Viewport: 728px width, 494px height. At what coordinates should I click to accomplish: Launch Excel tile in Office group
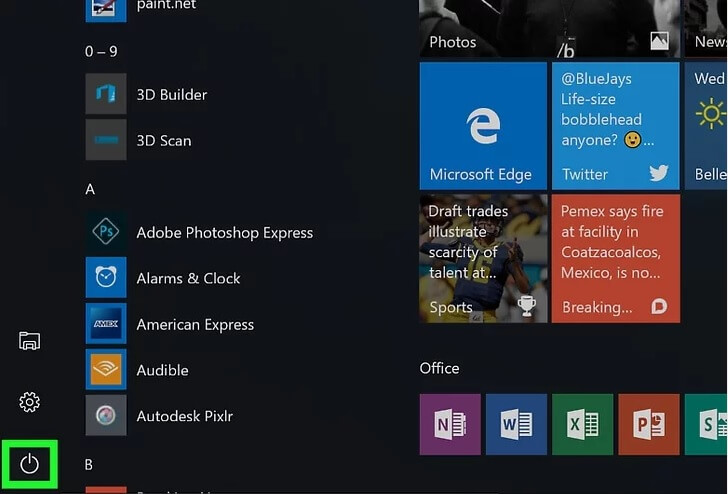coord(583,424)
